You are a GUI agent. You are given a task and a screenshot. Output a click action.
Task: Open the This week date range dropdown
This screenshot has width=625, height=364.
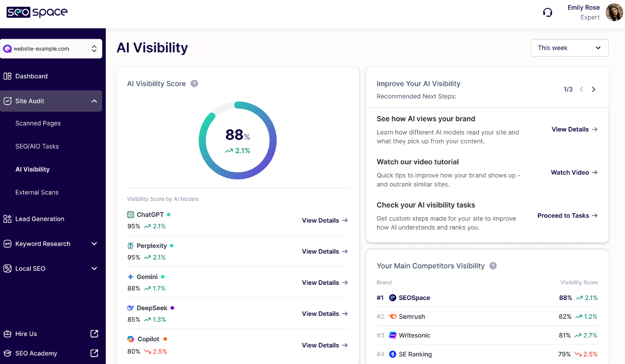pyautogui.click(x=569, y=48)
